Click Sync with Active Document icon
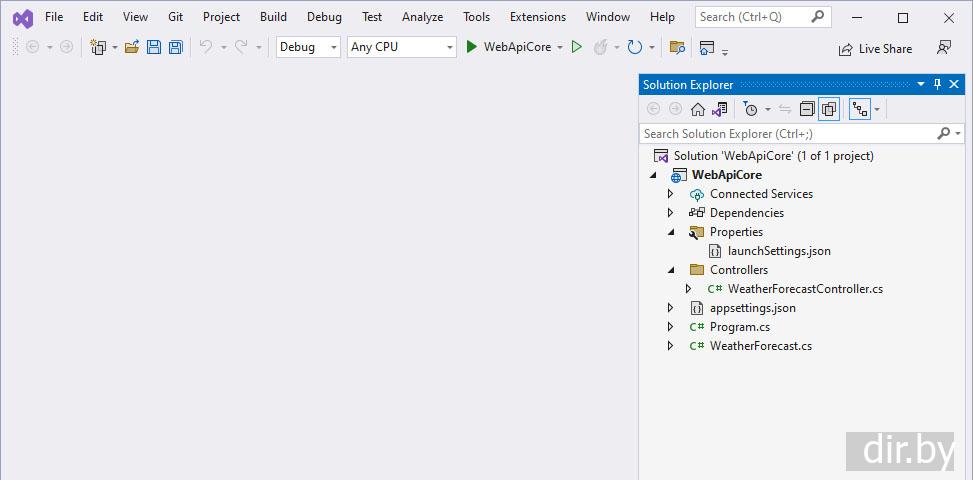This screenshot has height=480, width=973. tap(785, 110)
